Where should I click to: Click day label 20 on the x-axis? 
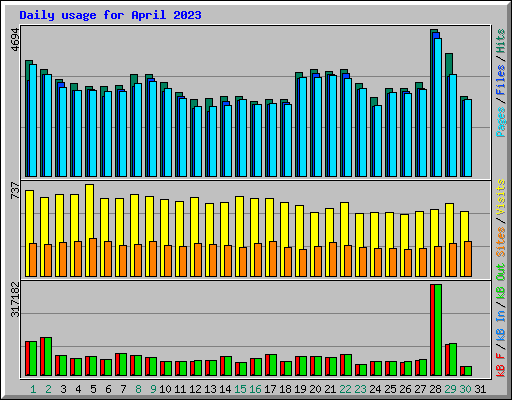(x=315, y=389)
